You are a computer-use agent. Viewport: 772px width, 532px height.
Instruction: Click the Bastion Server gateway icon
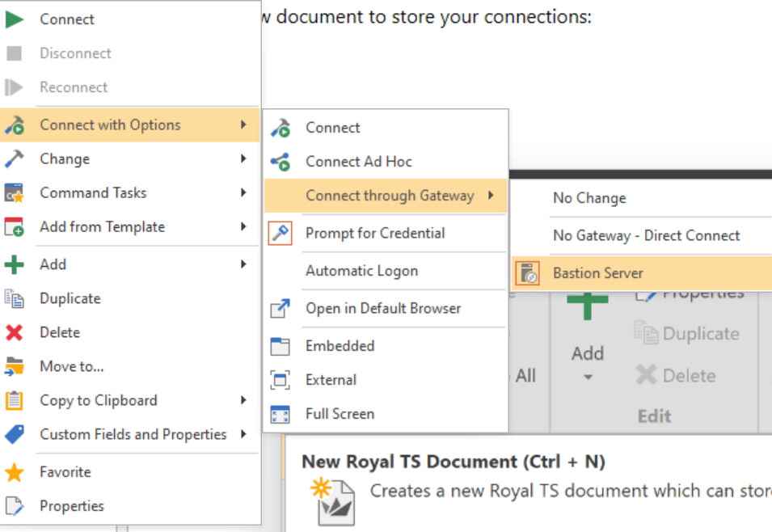(527, 273)
